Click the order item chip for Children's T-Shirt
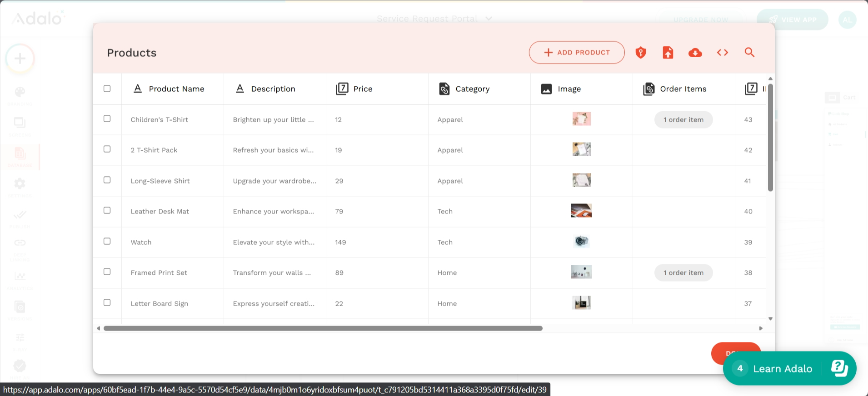The height and width of the screenshot is (396, 868). (x=683, y=120)
